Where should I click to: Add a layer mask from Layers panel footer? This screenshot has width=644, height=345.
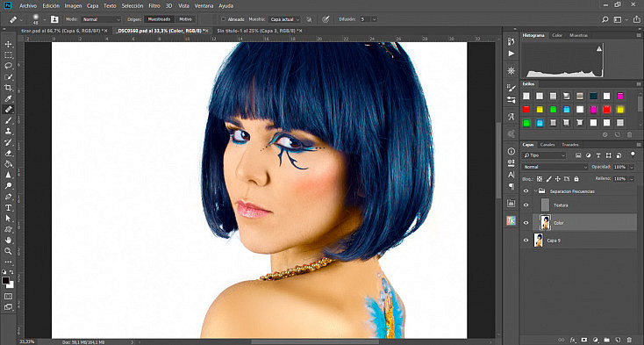tap(583, 340)
